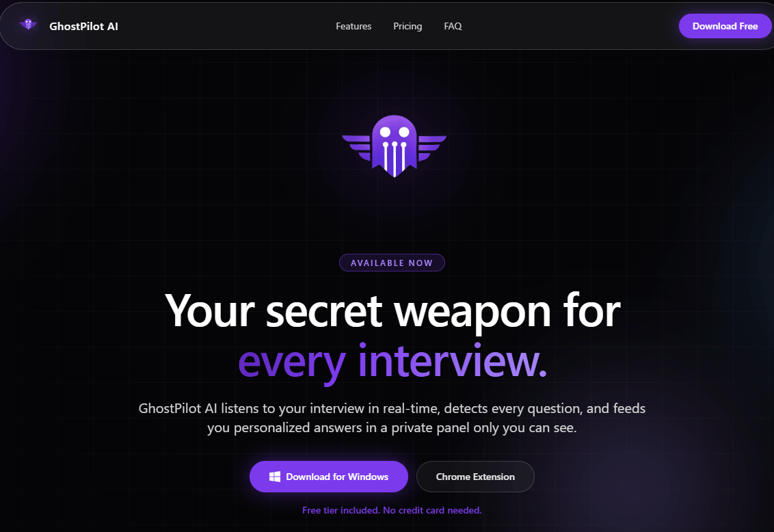
Task: Go to the Pricing section
Action: pyautogui.click(x=408, y=26)
